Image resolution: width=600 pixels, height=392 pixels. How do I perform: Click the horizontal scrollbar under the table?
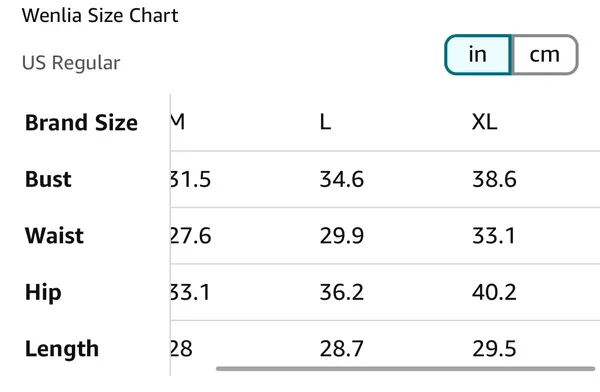[x=405, y=369]
